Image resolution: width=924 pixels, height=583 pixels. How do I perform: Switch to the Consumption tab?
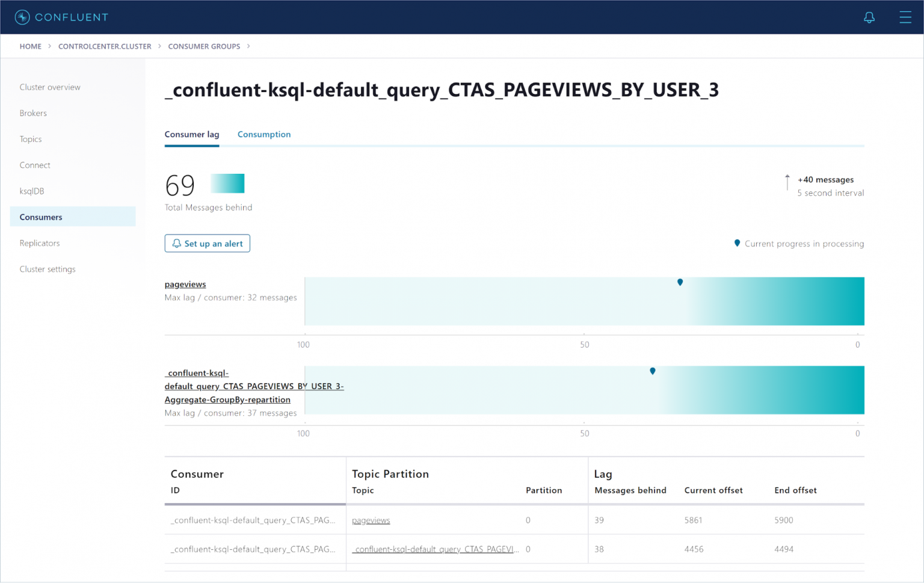tap(263, 134)
